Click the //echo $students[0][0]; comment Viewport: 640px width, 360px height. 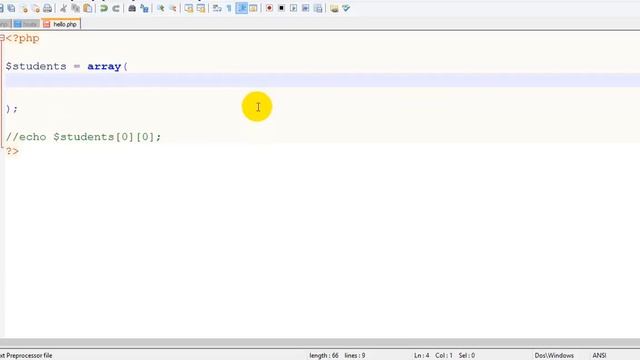click(x=83, y=137)
